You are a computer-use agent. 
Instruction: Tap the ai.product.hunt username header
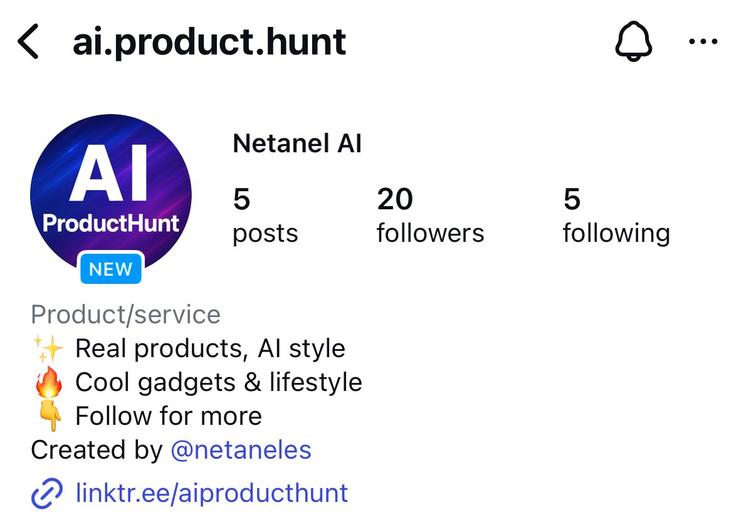pos(209,43)
